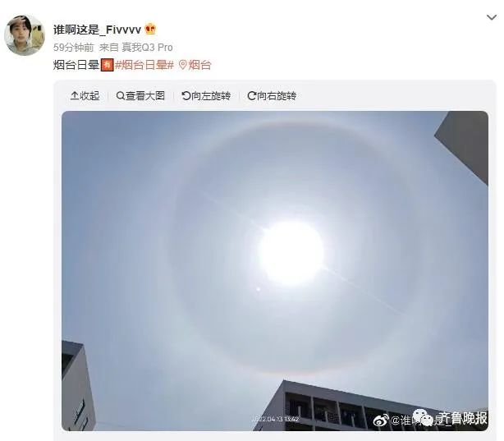Click the username 谁啊这是_Fivvvv
This screenshot has height=441, width=504.
pyautogui.click(x=97, y=30)
